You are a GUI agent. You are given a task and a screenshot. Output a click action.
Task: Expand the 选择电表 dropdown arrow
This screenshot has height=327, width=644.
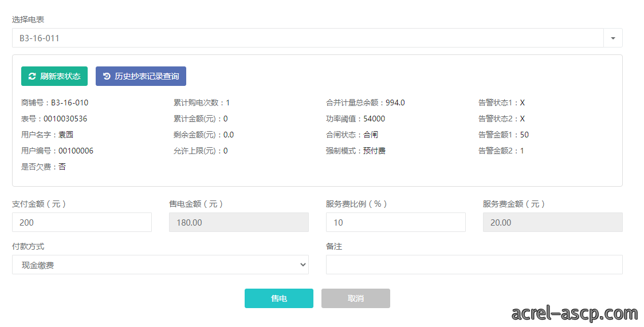pyautogui.click(x=613, y=38)
